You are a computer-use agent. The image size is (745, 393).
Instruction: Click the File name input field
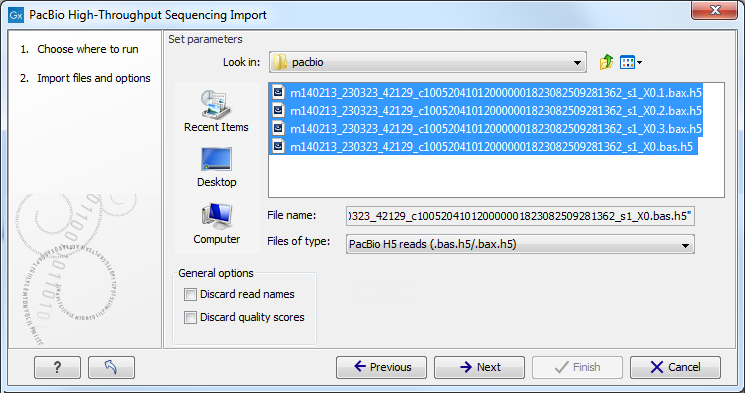(520, 216)
